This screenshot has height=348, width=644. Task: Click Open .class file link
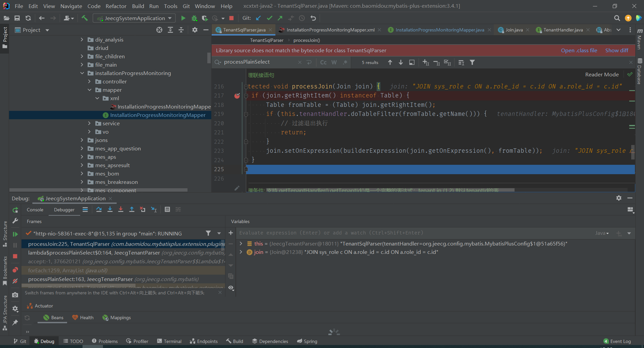pyautogui.click(x=579, y=50)
